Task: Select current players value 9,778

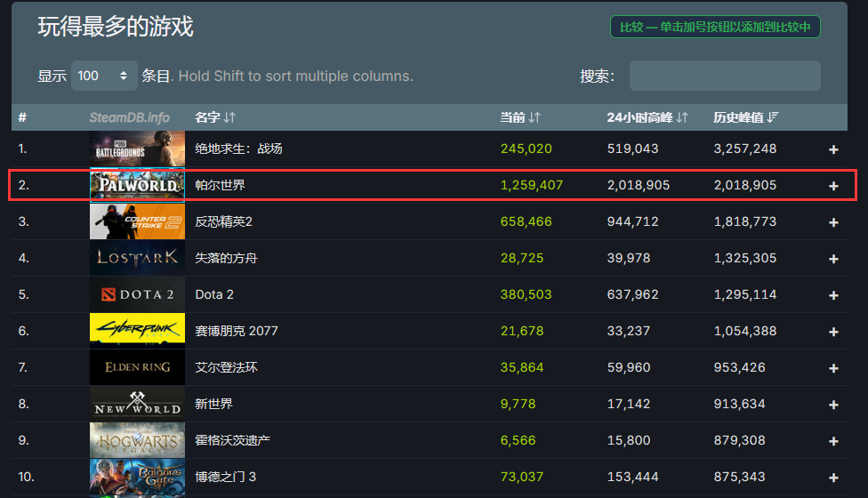Action: 518,404
